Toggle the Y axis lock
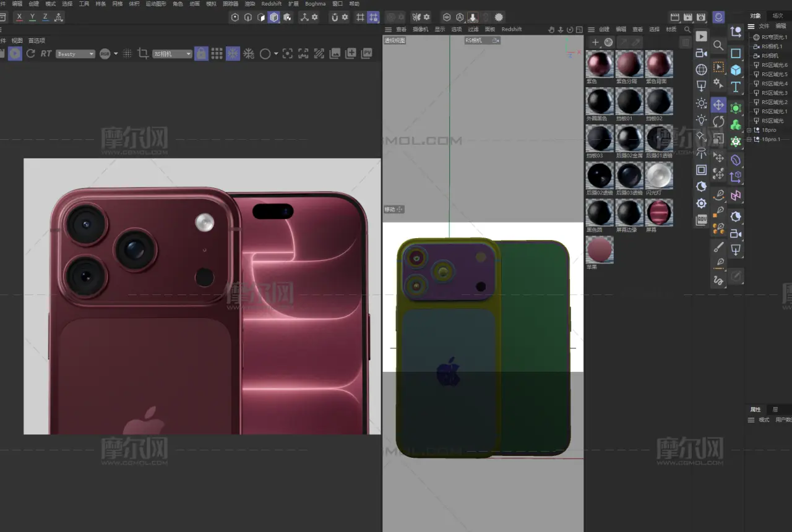The image size is (792, 532). click(x=33, y=17)
